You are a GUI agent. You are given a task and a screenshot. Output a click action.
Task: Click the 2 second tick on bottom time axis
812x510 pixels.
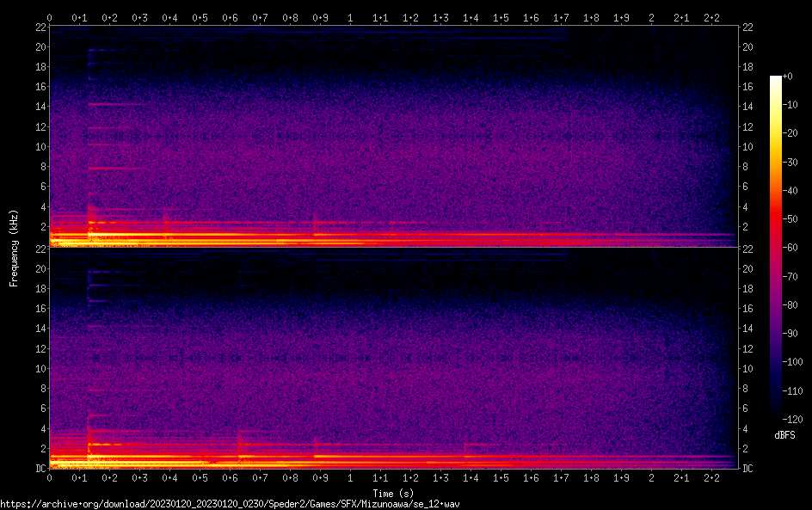pos(651,478)
